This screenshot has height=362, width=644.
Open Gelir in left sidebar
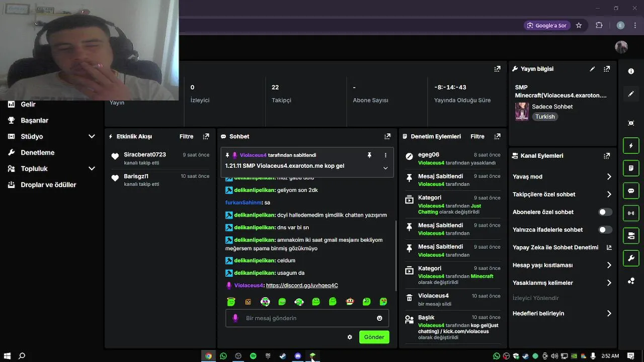tap(28, 104)
